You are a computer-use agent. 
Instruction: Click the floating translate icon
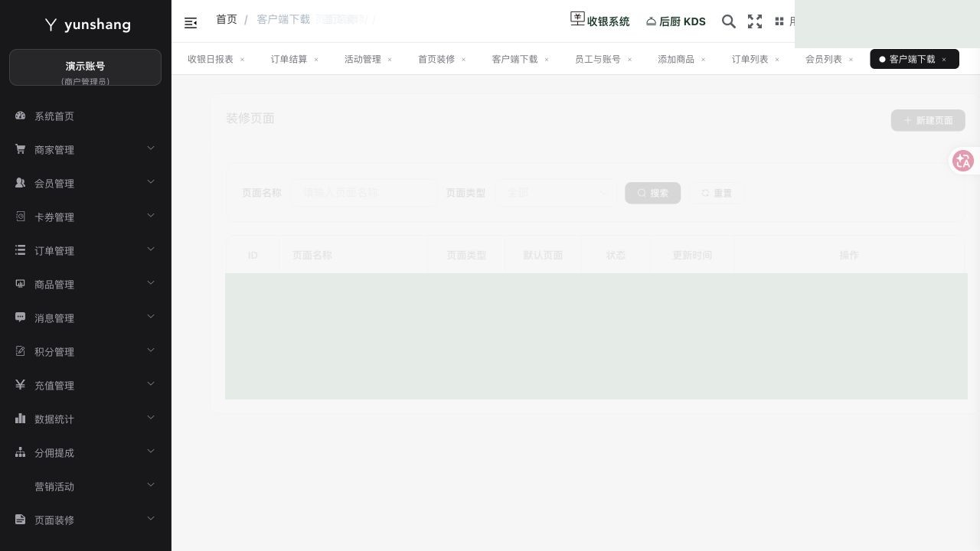(963, 161)
